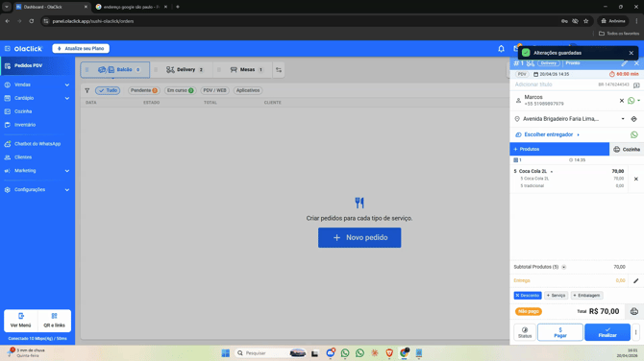Click the Pagar button
Screen dimensions: 644x361
tap(560, 332)
